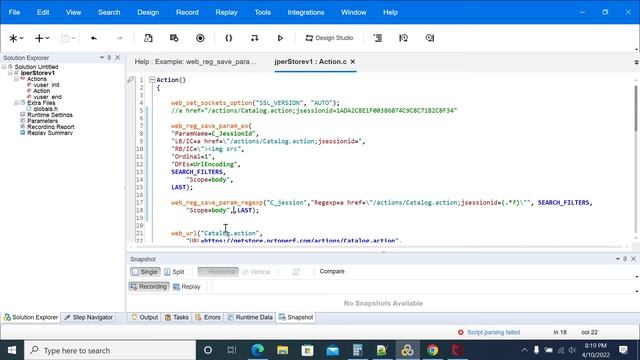Open the Integrations menu
Screen dimensions: 640x360
[306, 12]
